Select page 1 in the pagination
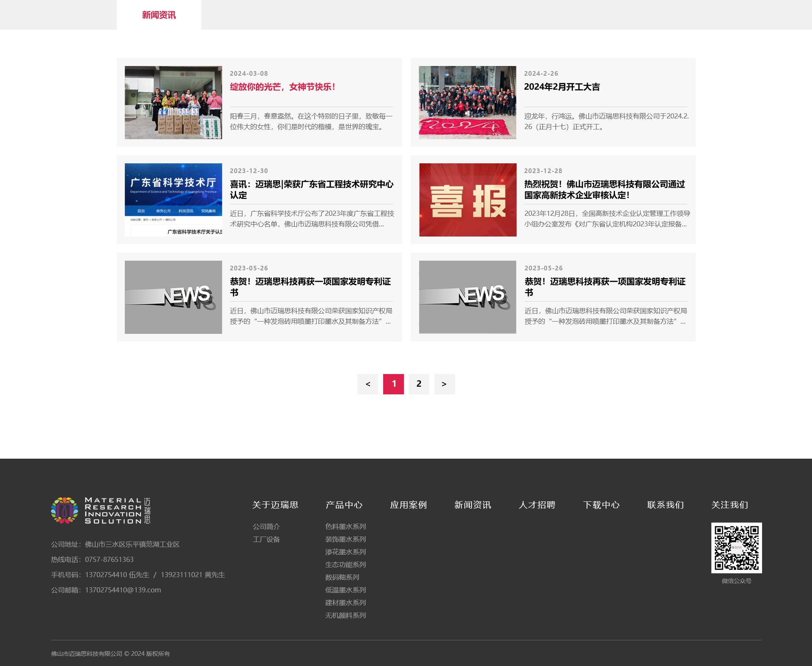812x666 pixels. pos(393,384)
